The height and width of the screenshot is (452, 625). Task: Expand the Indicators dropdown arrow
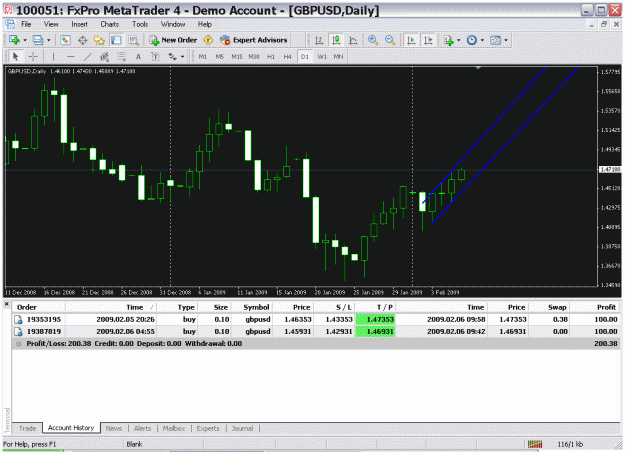tap(458, 40)
